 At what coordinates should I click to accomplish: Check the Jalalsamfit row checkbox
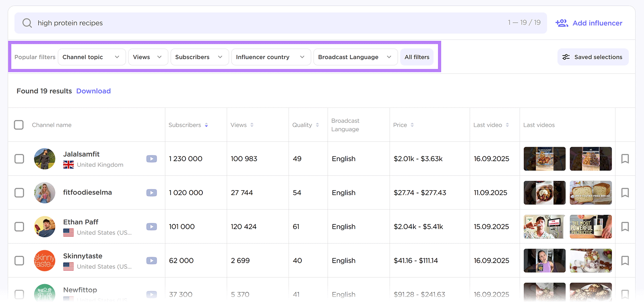19,159
